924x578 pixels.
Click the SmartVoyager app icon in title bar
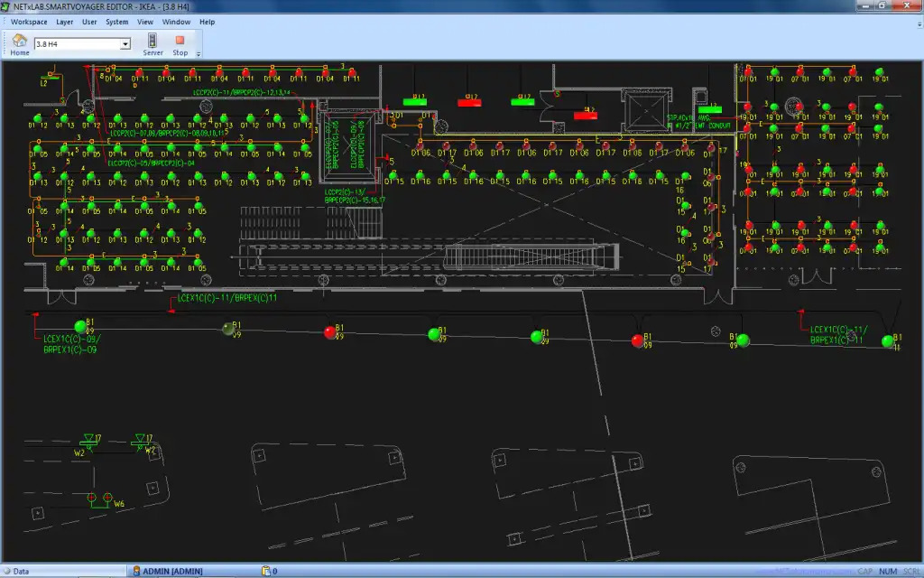7,6
